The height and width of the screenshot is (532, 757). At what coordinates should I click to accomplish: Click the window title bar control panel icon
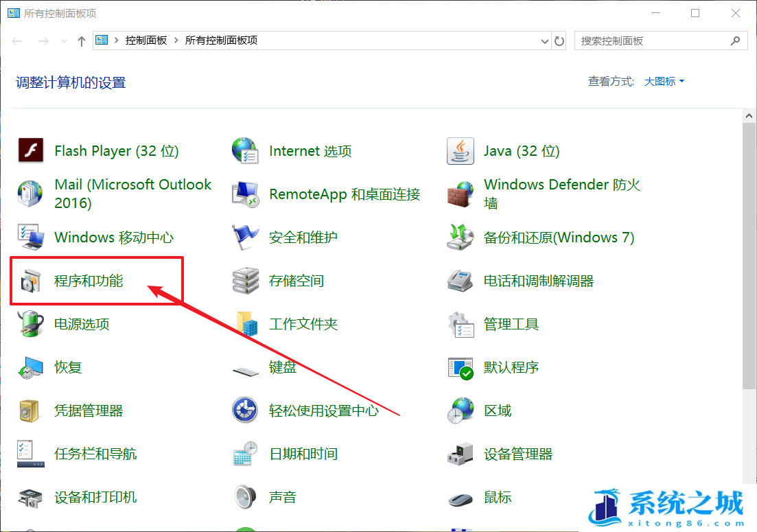pos(14,13)
